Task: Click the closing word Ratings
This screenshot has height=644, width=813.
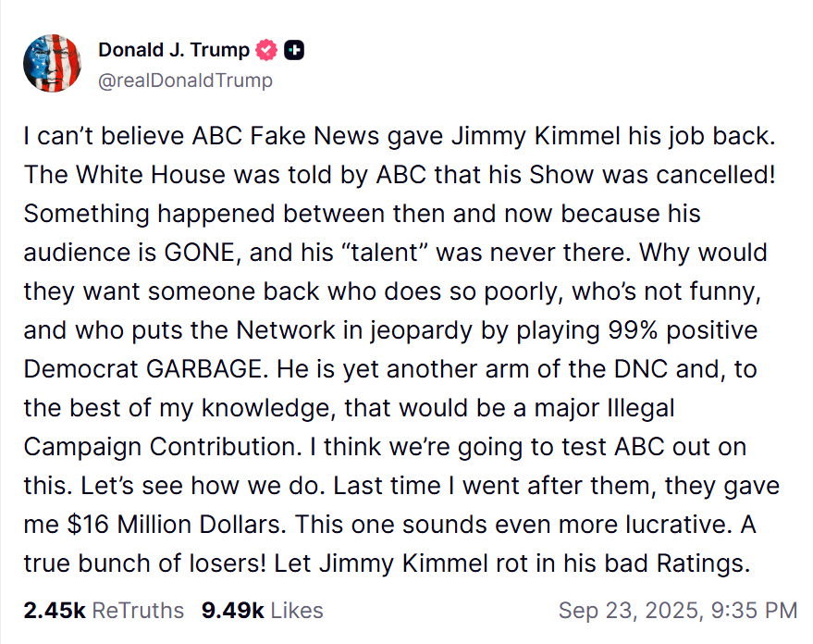Action: pyautogui.click(x=703, y=563)
